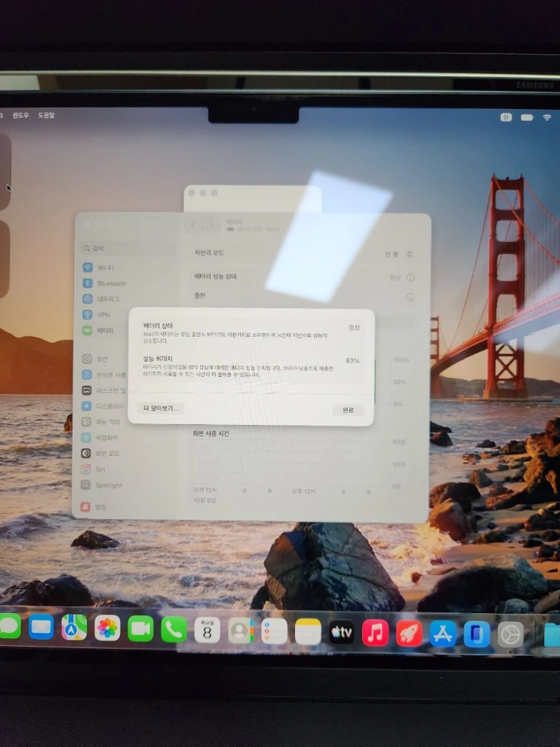560x747 pixels.
Task: Open 디스플레이 in Settings sidebar
Action: click(103, 406)
